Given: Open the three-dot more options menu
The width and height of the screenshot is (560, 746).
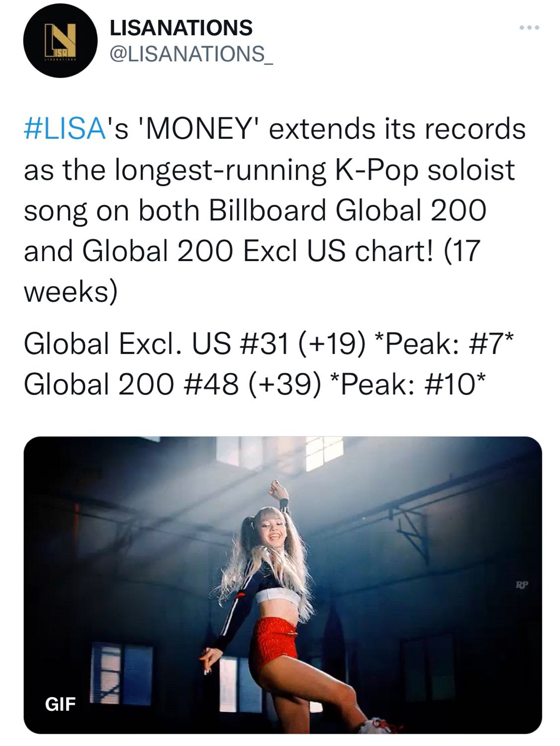Looking at the screenshot, I should [x=529, y=28].
